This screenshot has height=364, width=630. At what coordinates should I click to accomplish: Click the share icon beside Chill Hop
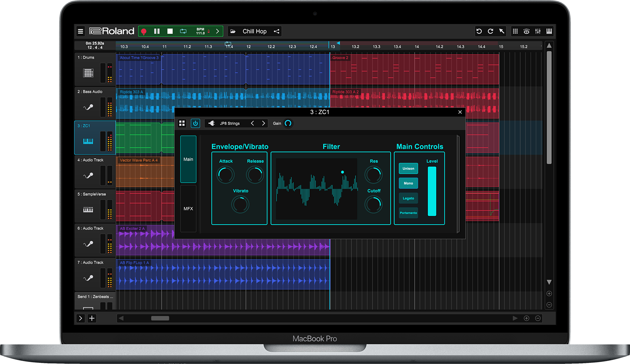277,31
